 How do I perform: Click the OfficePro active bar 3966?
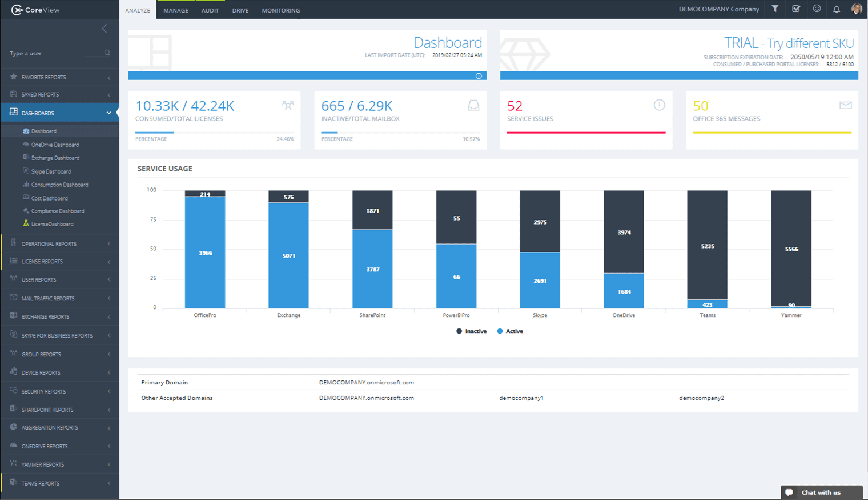pyautogui.click(x=205, y=252)
